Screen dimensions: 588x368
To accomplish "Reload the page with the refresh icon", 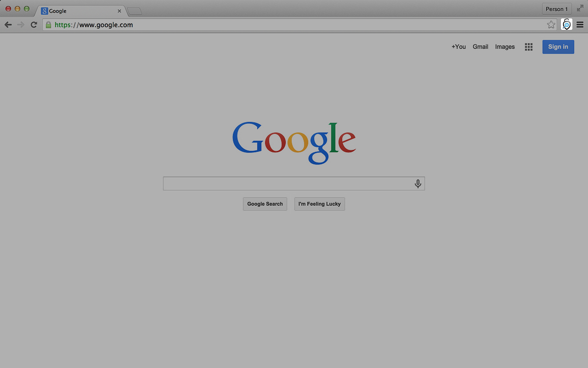I will point(34,25).
